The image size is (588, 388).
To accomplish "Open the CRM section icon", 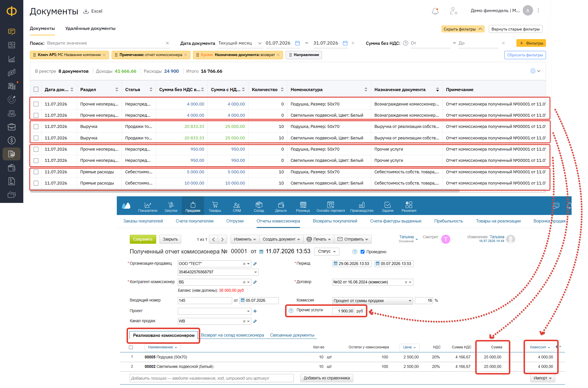I will 237,205.
